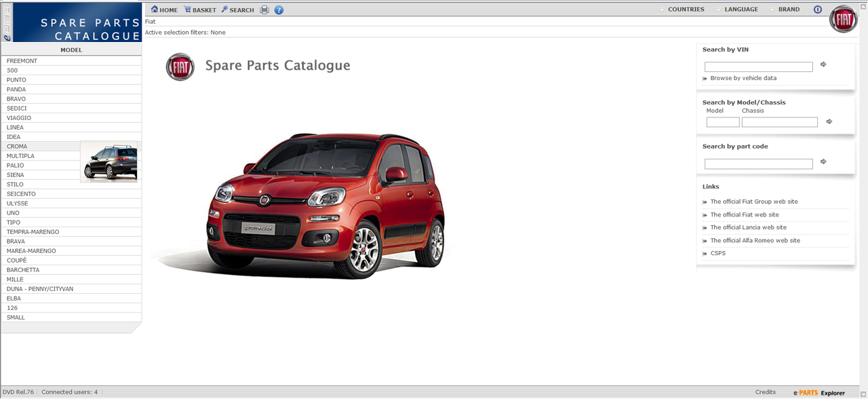868x399 pixels.
Task: Open the BASKET
Action: point(199,9)
